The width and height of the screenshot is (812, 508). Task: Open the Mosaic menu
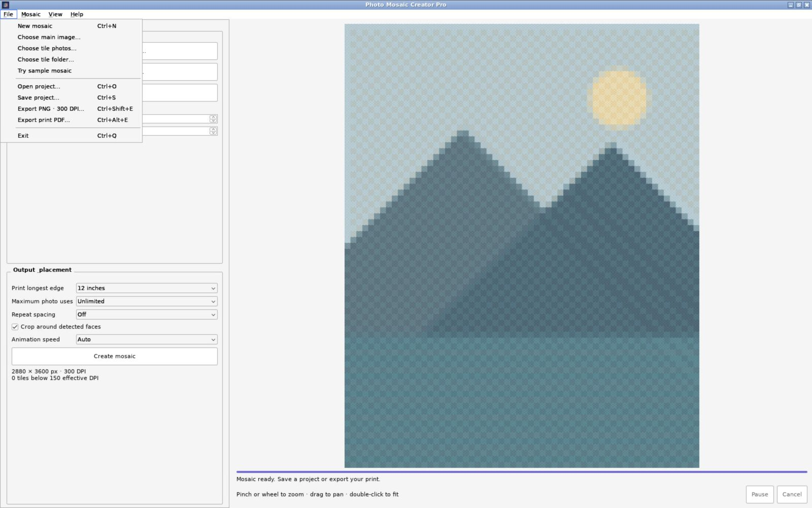31,14
